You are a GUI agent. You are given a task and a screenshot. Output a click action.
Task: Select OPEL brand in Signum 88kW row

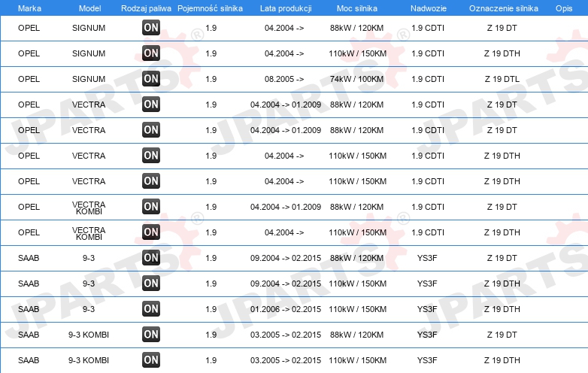[x=29, y=28]
